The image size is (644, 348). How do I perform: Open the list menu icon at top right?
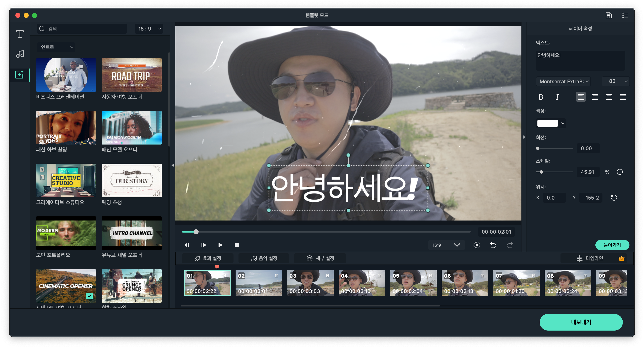(625, 16)
